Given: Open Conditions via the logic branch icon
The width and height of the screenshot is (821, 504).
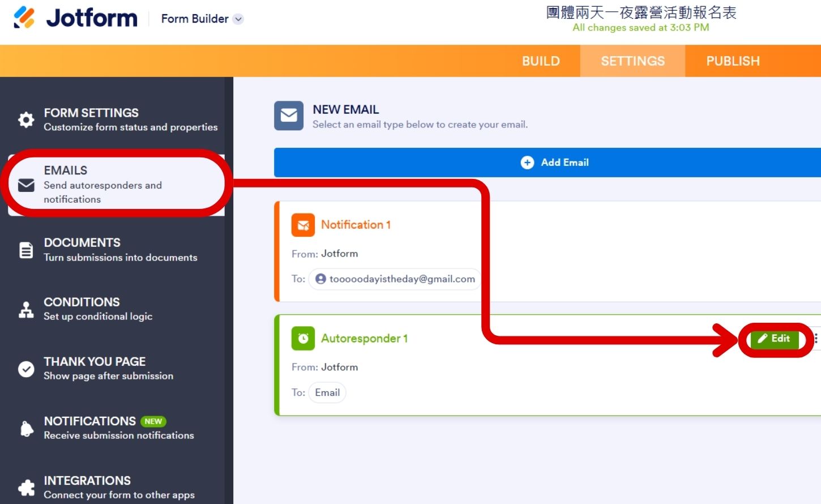Looking at the screenshot, I should [25, 309].
